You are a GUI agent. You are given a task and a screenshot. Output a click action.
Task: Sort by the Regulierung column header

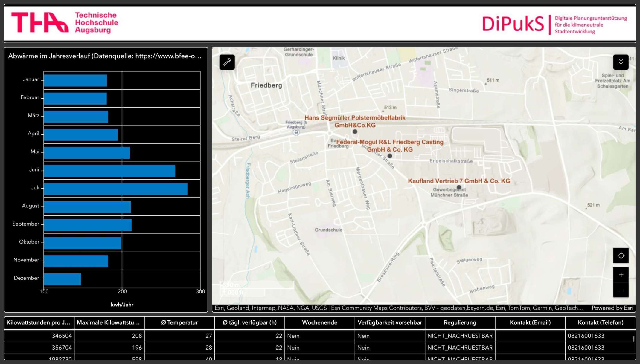point(460,322)
